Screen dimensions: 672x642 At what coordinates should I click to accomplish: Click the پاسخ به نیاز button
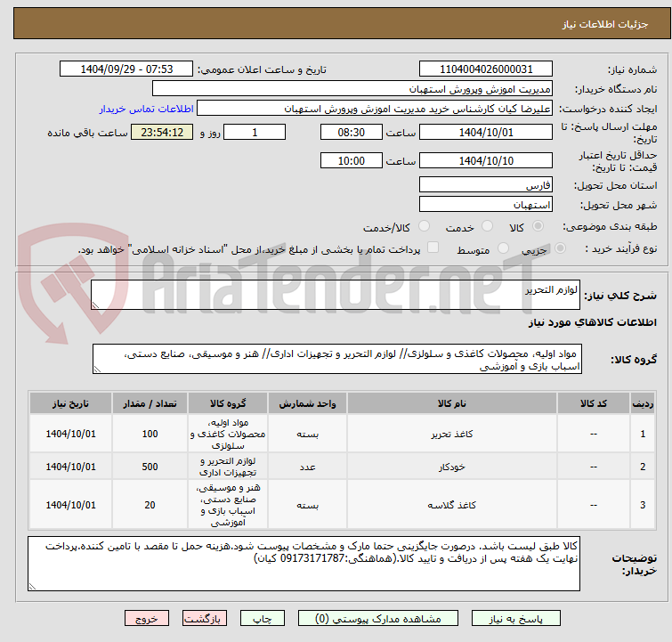coord(516,619)
